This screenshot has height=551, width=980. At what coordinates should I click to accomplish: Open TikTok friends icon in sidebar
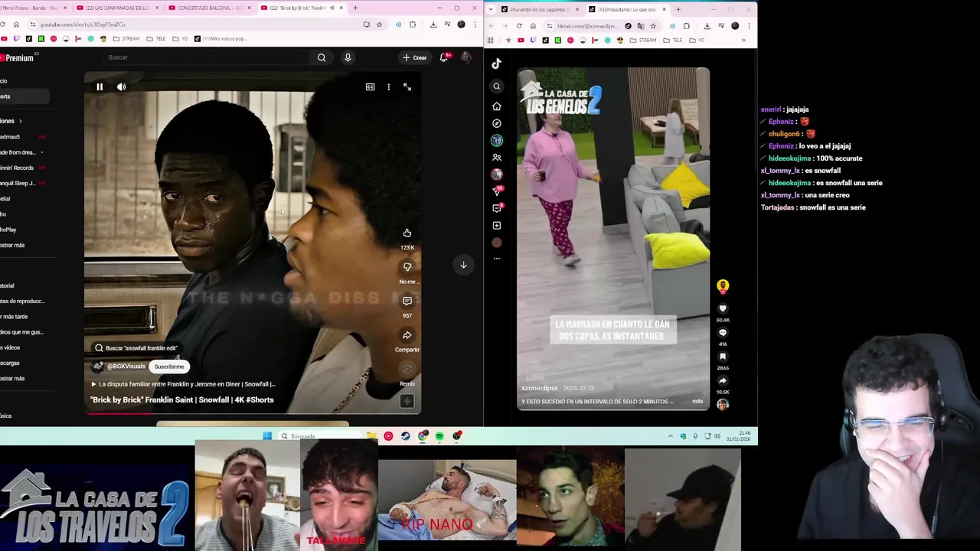click(x=496, y=158)
